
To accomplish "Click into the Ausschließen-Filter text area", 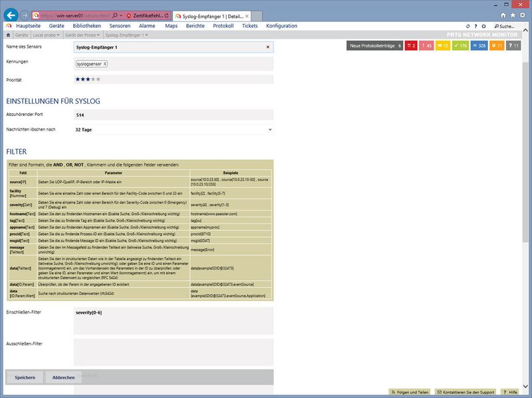I will click(174, 352).
